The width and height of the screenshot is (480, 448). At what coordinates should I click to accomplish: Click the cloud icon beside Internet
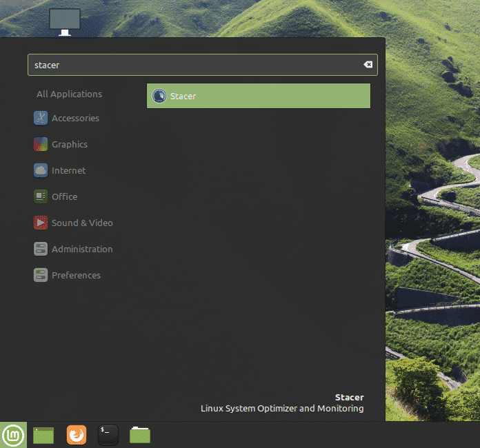41,170
